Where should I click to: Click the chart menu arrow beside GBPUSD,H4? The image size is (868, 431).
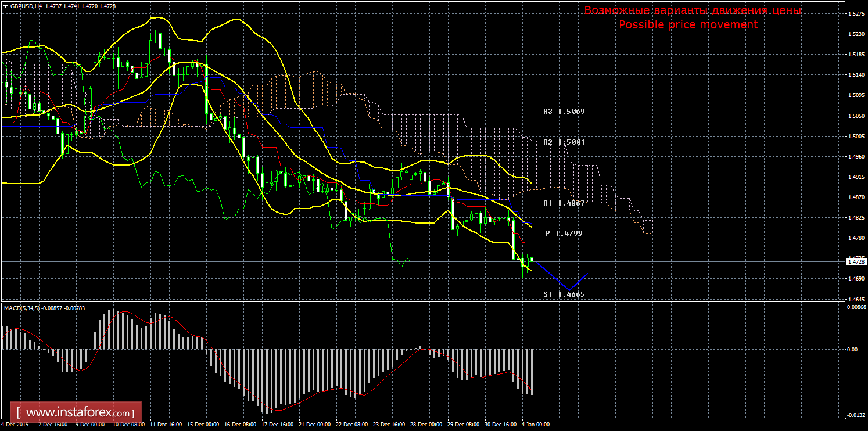tap(5, 5)
